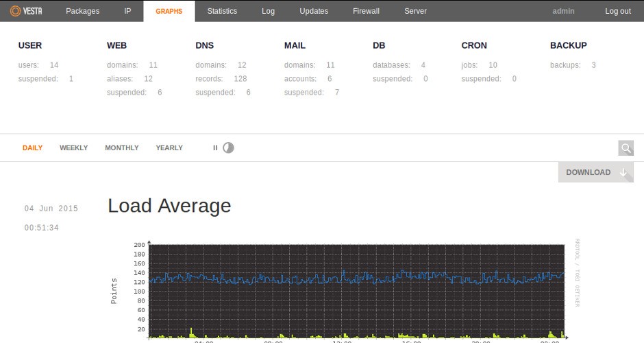Screen dimensions: 644x343
Task: Pause auto-refresh with the pause icon
Action: coord(215,147)
